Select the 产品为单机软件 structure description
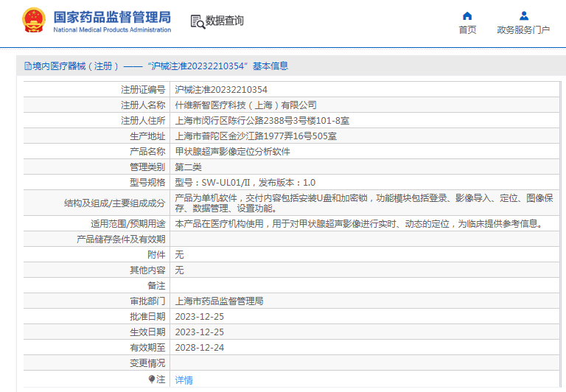The image size is (566, 392). coord(364,203)
